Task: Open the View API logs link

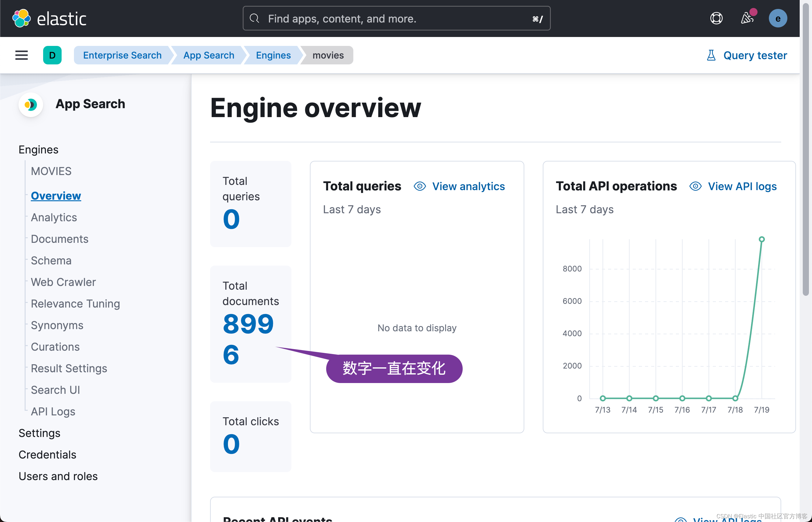Action: pos(742,186)
